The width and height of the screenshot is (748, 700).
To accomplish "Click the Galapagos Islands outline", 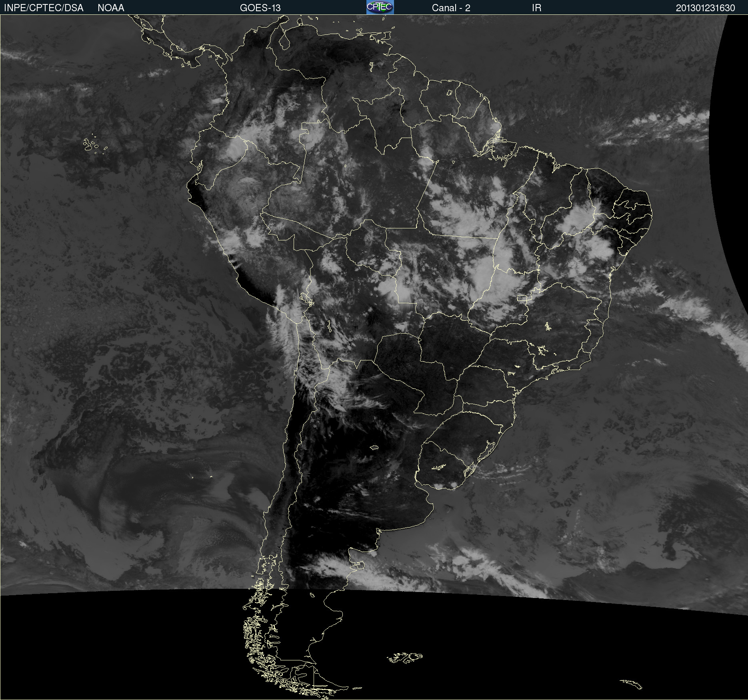I will point(95,144).
